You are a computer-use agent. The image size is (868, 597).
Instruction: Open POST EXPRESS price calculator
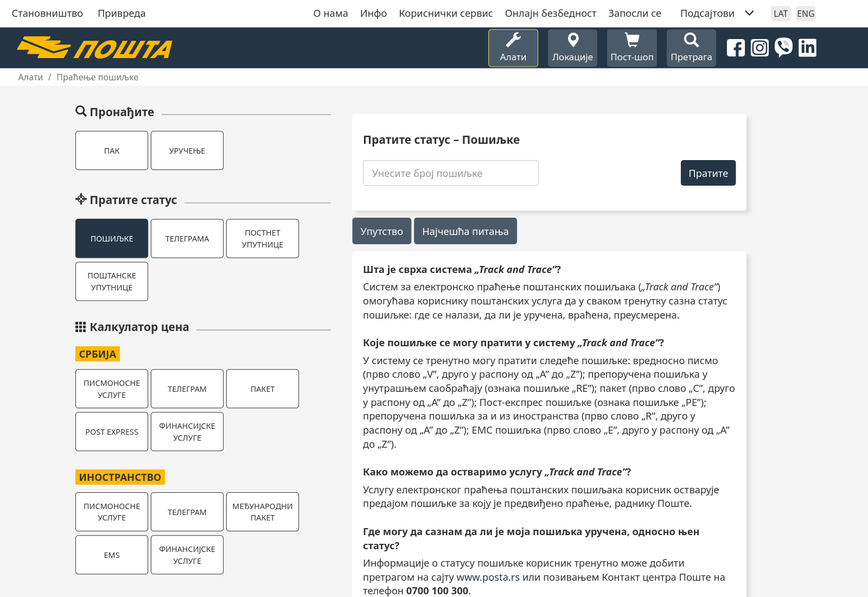coord(112,431)
